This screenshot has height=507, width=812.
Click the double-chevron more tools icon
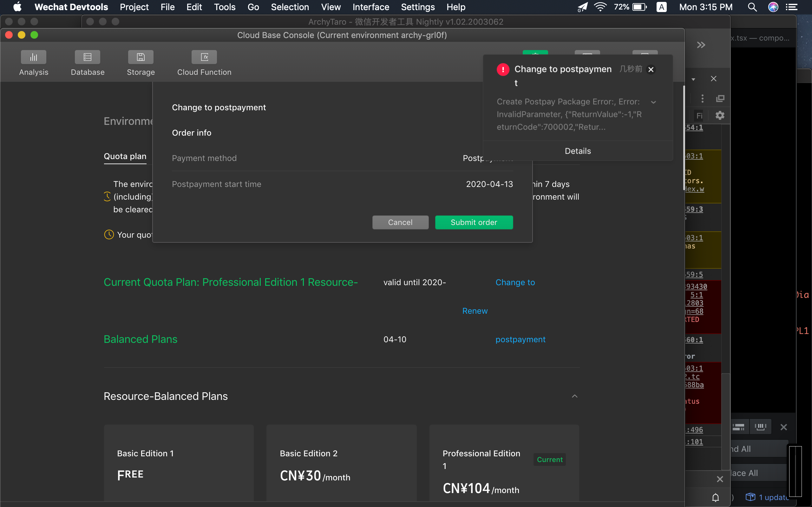pyautogui.click(x=701, y=45)
